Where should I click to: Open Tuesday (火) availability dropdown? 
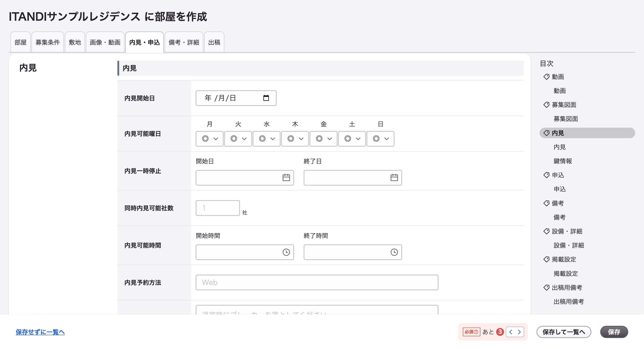pos(238,139)
